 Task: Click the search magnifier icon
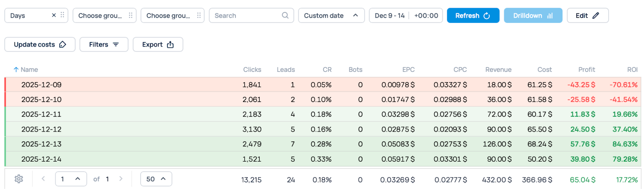(x=285, y=15)
